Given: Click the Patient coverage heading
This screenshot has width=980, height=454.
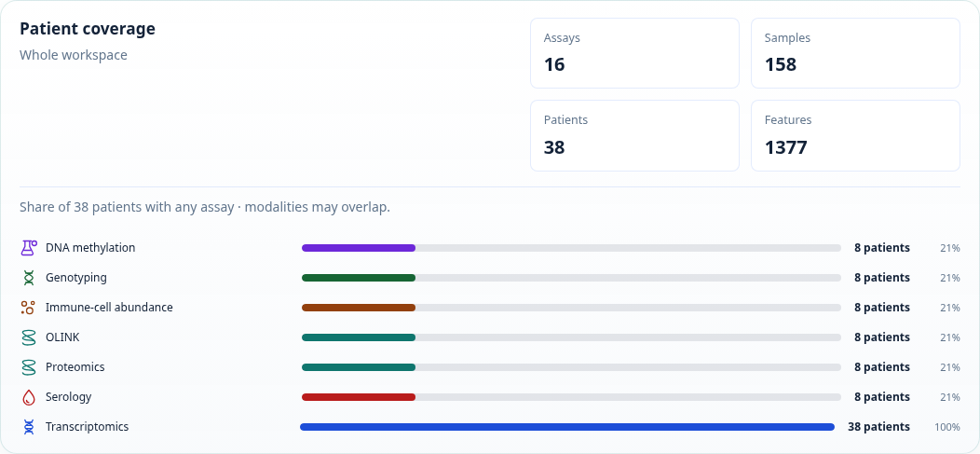Looking at the screenshot, I should (88, 29).
